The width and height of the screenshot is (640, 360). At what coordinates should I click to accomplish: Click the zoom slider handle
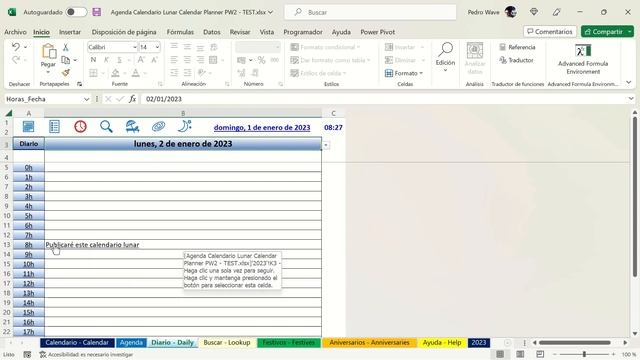[584, 354]
